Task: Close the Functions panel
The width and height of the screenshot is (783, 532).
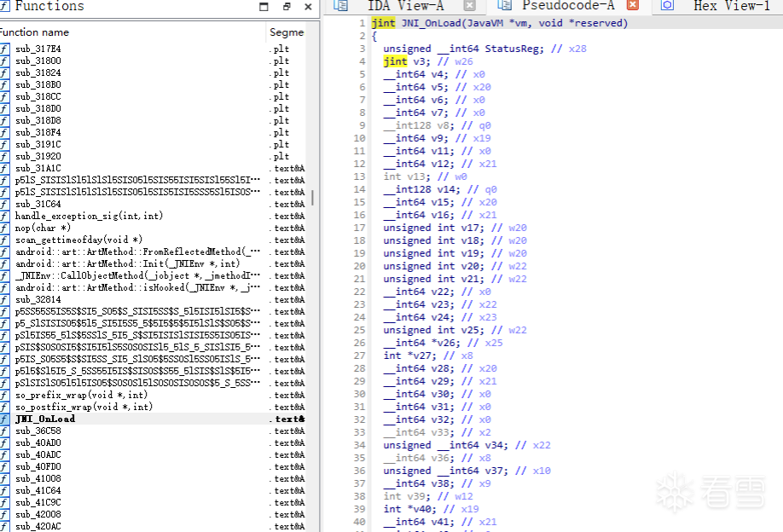Action: point(308,7)
